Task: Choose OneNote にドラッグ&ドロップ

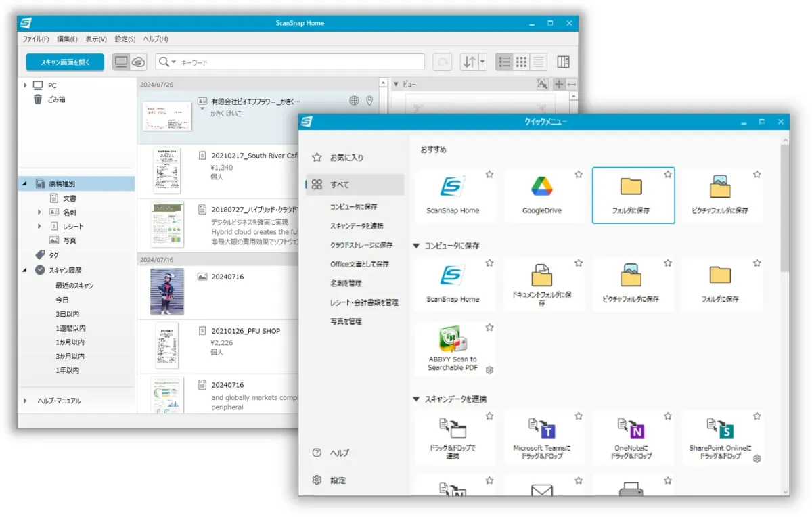Action: point(633,437)
